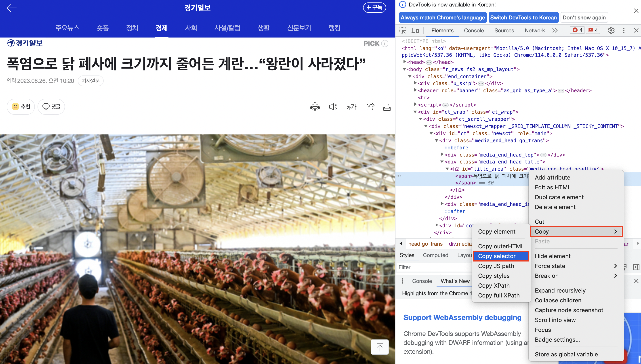This screenshot has width=641, height=364.
Task: Click the share article icon
Action: pyautogui.click(x=370, y=107)
